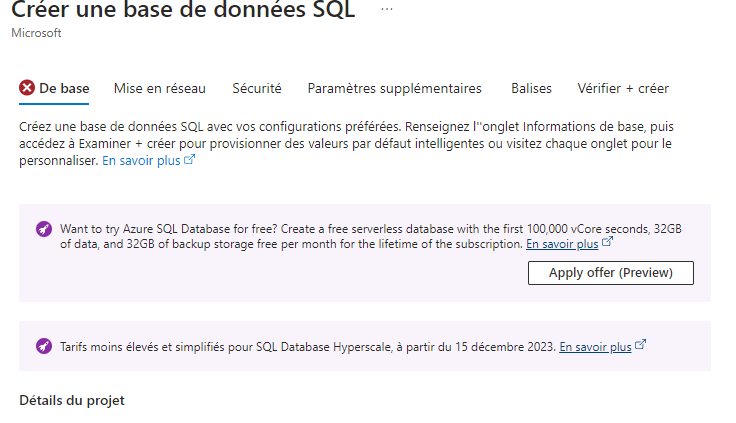The image size is (736, 423).
Task: Click external link icon in Hyperscale banner
Action: click(x=640, y=345)
